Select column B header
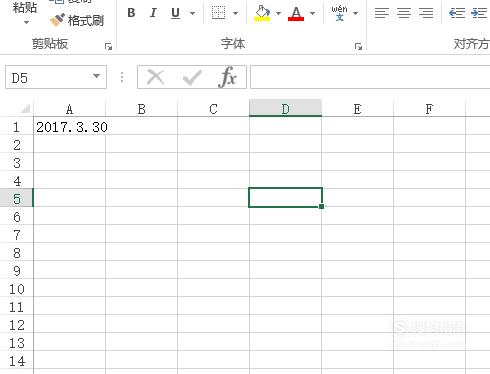Image resolution: width=490 pixels, height=374 pixels. pos(141,109)
